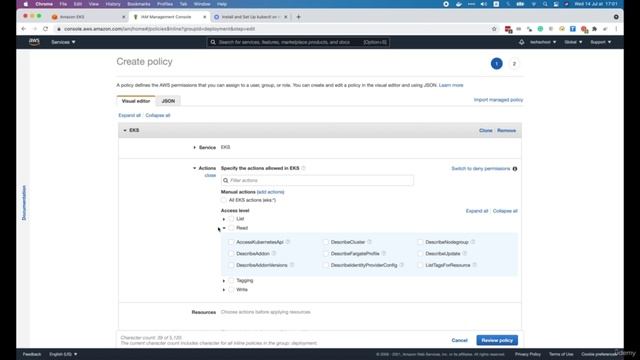This screenshot has height=360, width=640.
Task: Click Import managed policy link
Action: [x=498, y=100]
